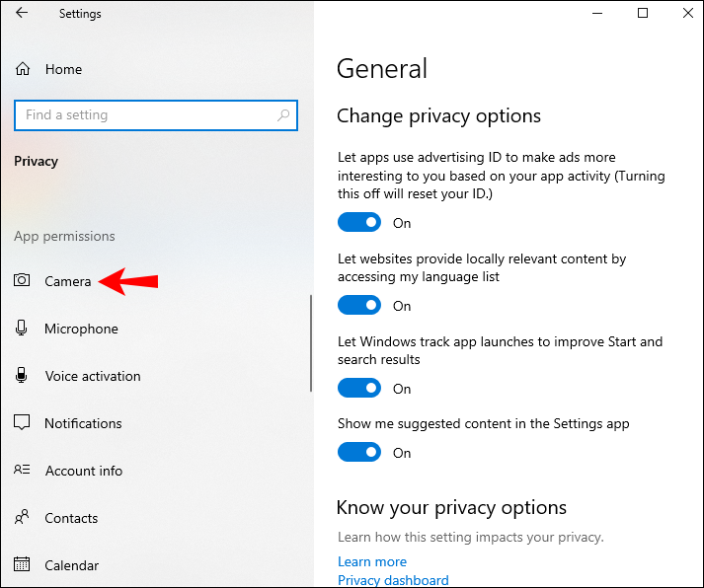The width and height of the screenshot is (704, 588).
Task: Go to Microphone settings page
Action: coord(81,329)
